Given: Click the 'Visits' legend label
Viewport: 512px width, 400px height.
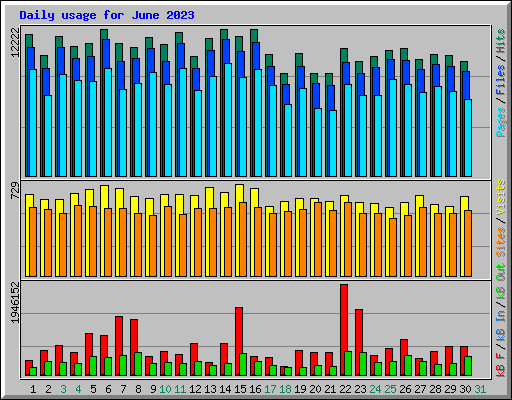Looking at the screenshot, I should tap(501, 198).
